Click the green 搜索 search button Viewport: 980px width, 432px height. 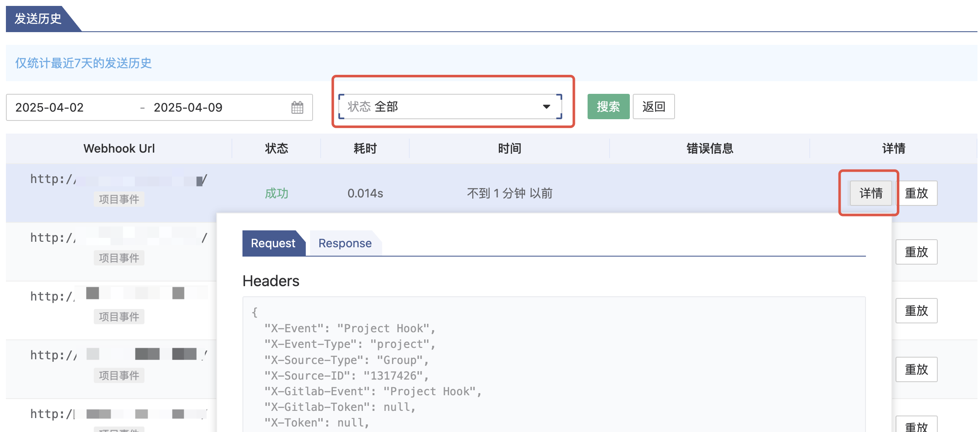point(608,107)
